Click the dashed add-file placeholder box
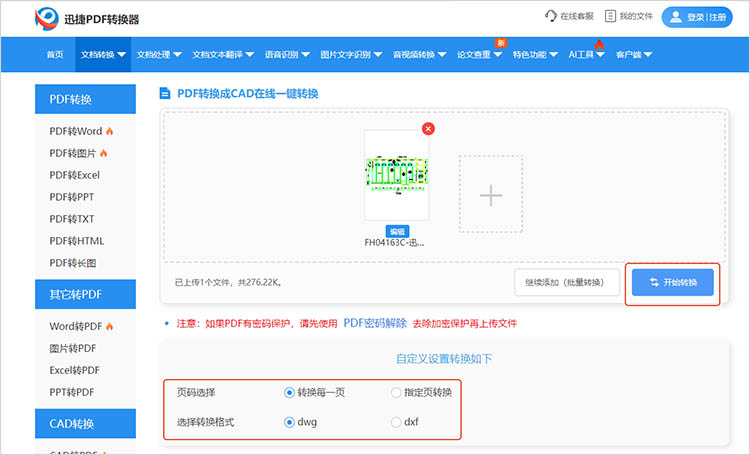Viewport: 750px width, 455px height. [491, 194]
